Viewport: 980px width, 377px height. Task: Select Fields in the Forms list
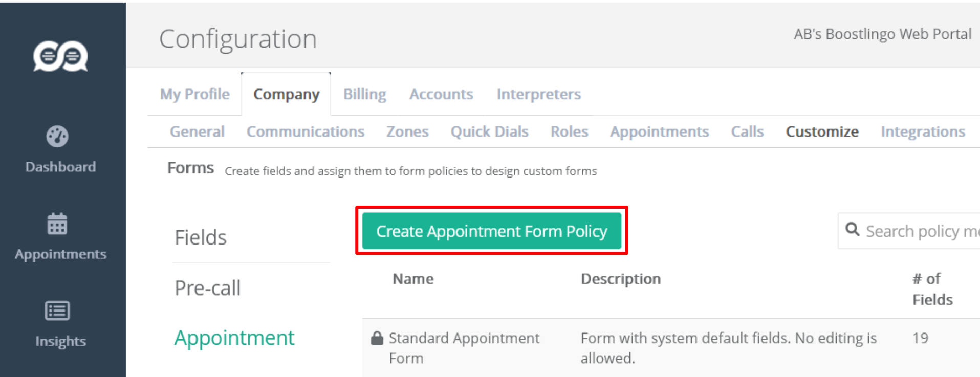click(201, 238)
